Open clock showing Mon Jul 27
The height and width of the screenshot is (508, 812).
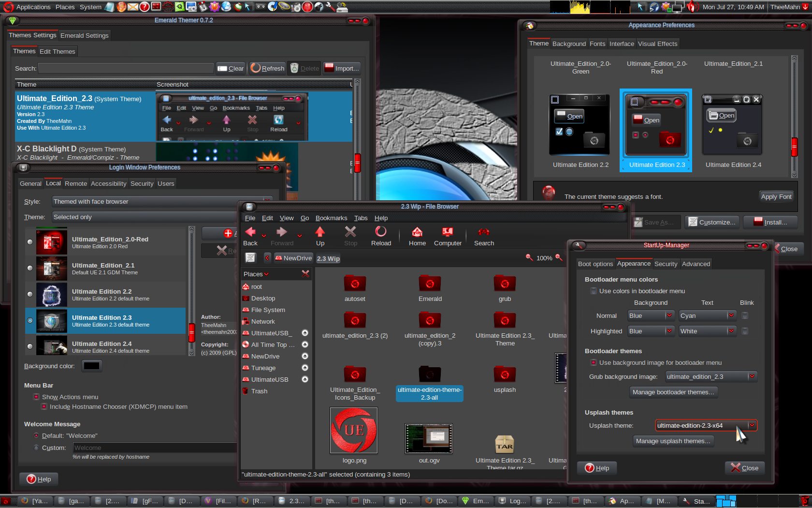tap(733, 7)
